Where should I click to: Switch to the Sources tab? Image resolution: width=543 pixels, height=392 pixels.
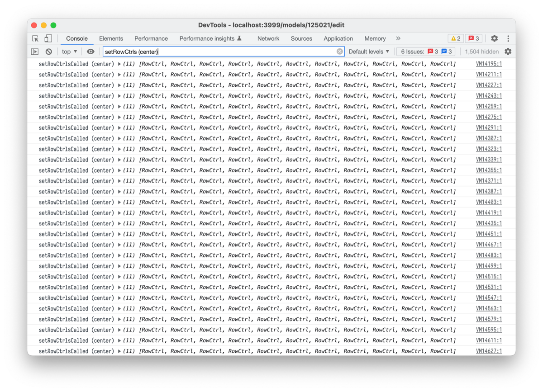[x=301, y=38]
